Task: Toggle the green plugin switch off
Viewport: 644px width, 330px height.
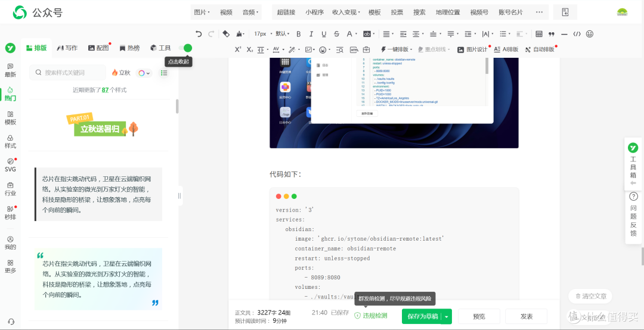Action: pos(185,48)
